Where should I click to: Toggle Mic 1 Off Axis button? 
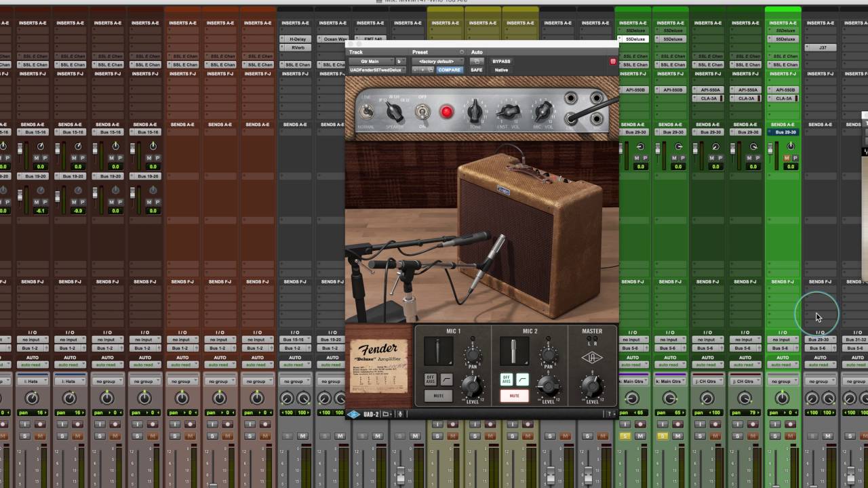430,380
